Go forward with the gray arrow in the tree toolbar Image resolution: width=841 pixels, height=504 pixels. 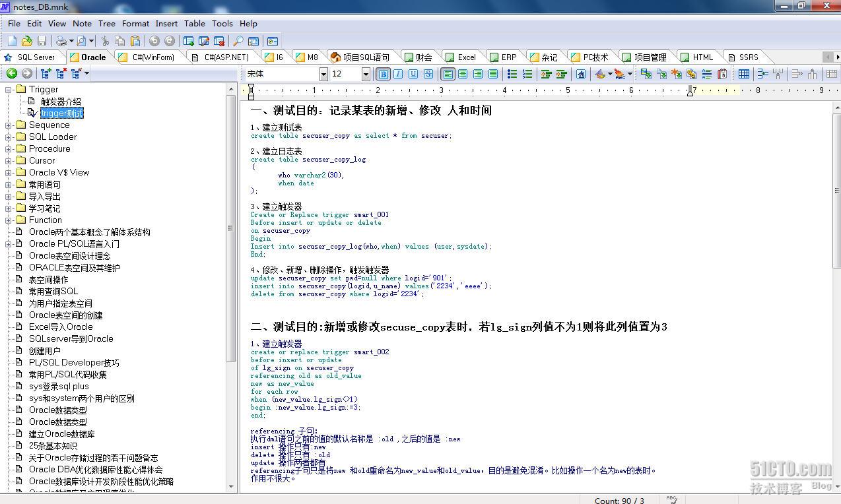[27, 73]
